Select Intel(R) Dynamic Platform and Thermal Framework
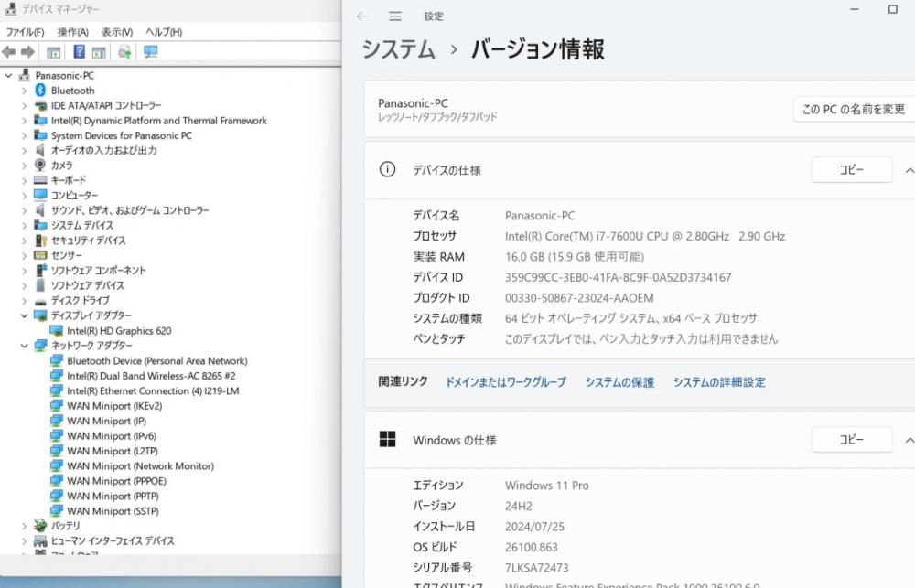The height and width of the screenshot is (588, 915). (x=158, y=120)
